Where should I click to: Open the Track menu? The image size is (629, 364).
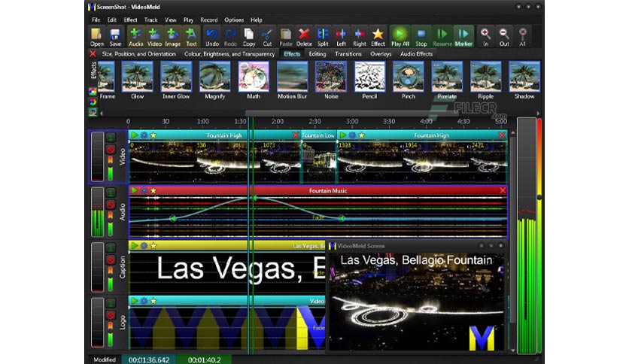[150, 20]
